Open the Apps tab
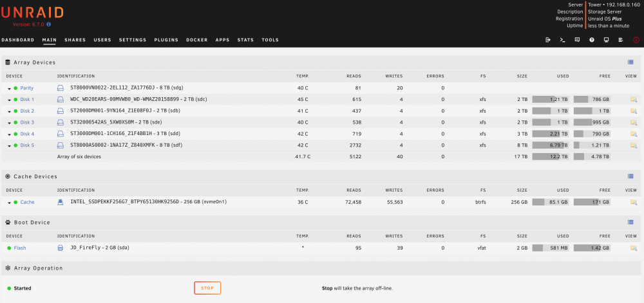This screenshot has width=644, height=303. pyautogui.click(x=223, y=40)
